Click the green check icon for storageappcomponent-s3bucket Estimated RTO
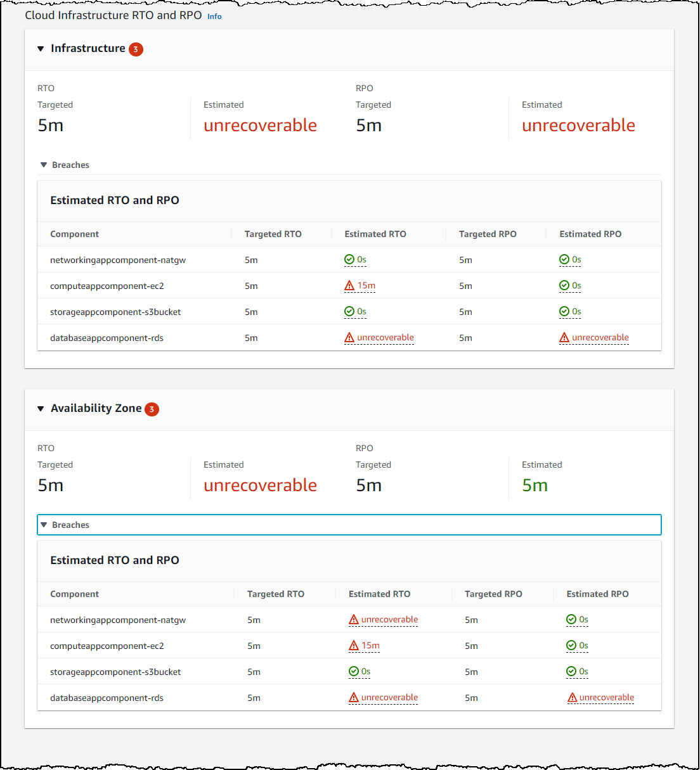700x770 pixels. [x=349, y=311]
